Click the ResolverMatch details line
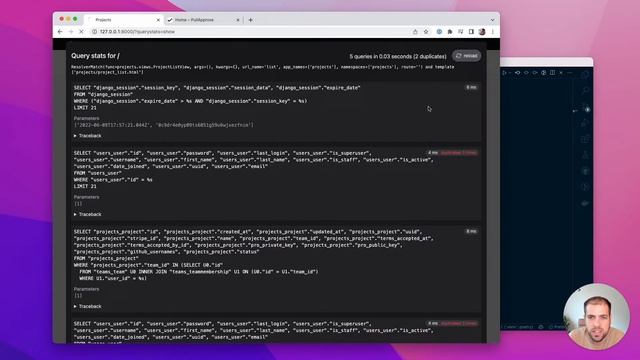The width and height of the screenshot is (640, 360). tap(263, 69)
